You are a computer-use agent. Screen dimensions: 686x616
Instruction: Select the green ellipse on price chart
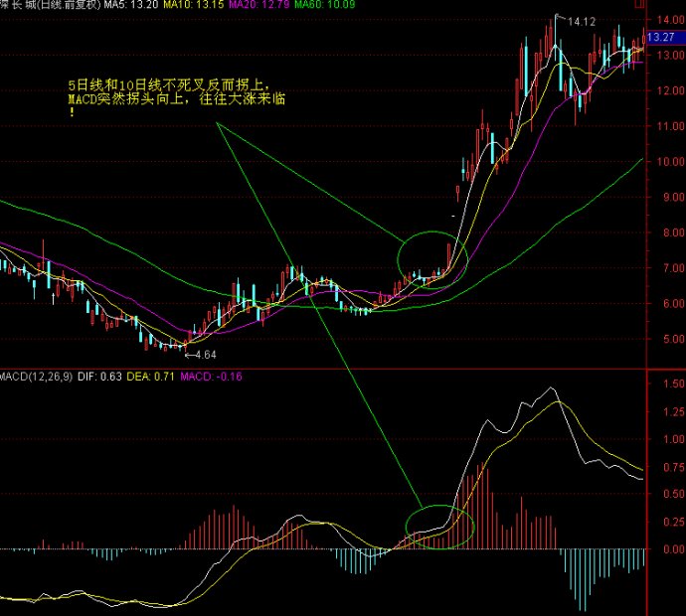coord(430,258)
